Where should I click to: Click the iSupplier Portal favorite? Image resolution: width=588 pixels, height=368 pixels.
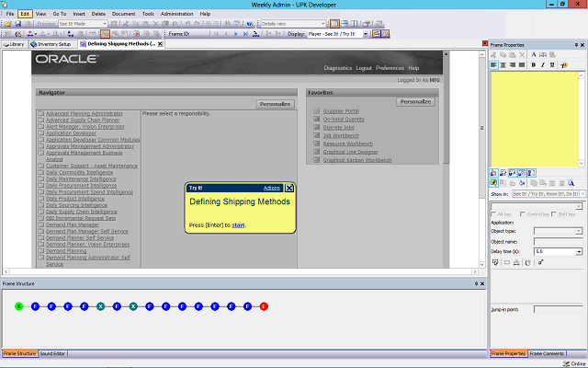(341, 111)
